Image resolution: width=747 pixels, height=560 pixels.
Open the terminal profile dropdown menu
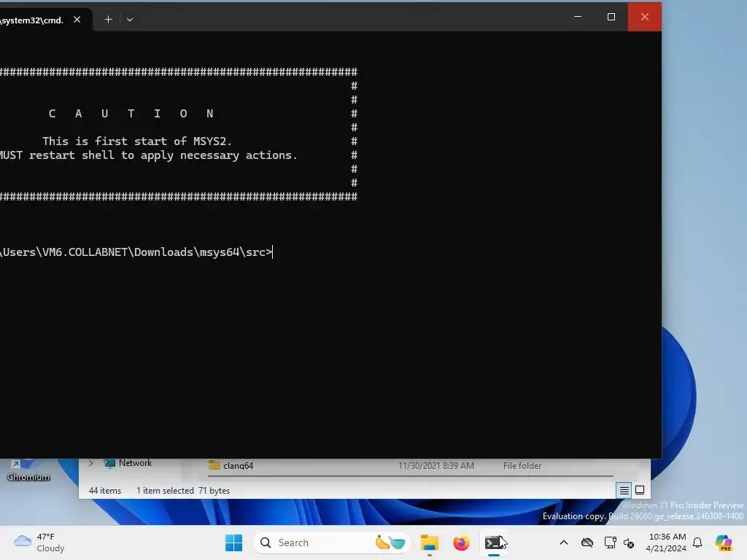pos(130,20)
